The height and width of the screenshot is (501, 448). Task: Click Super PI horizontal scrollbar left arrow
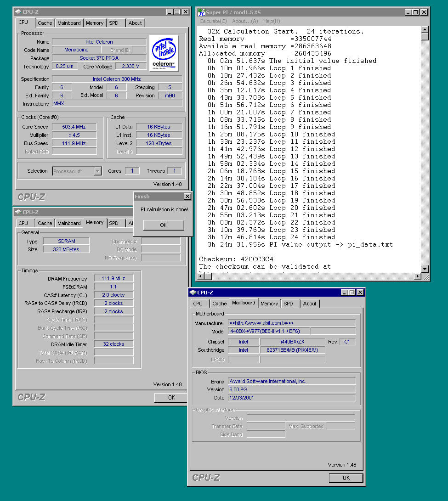point(201,276)
